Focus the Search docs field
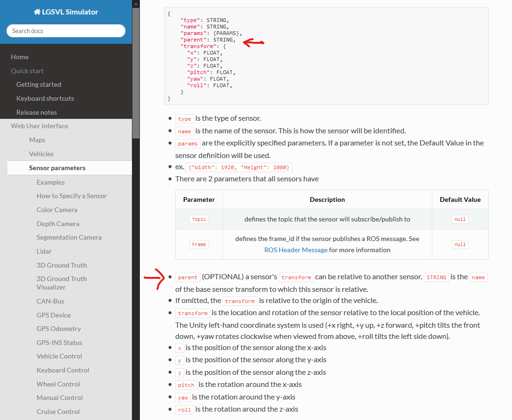Image resolution: width=512 pixels, height=420 pixels. tap(66, 31)
